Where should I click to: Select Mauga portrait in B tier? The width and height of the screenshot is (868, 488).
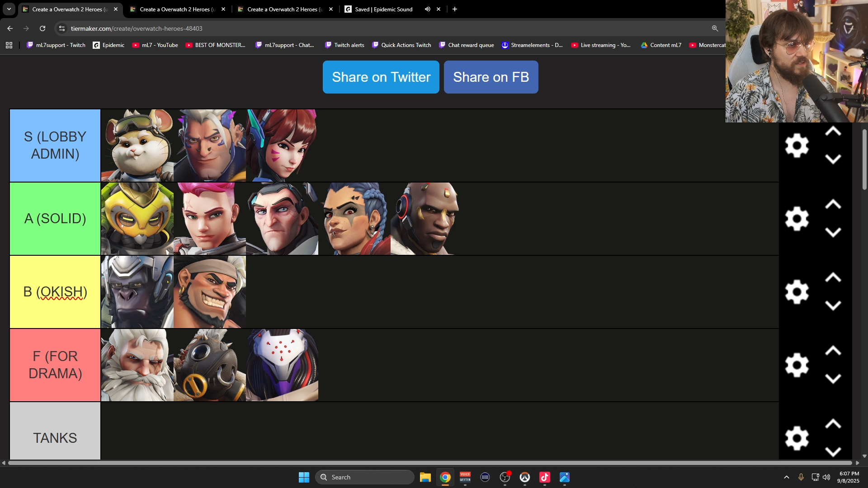pyautogui.click(x=210, y=292)
